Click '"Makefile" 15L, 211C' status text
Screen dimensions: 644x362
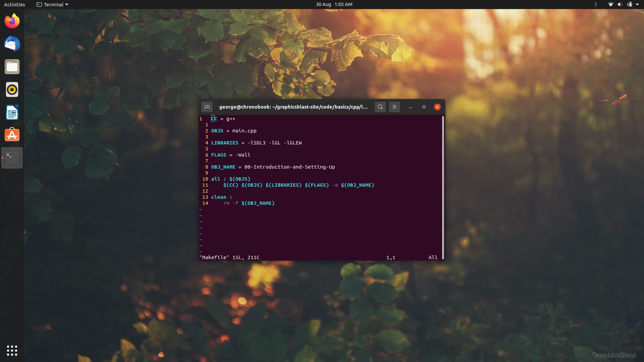coord(229,257)
